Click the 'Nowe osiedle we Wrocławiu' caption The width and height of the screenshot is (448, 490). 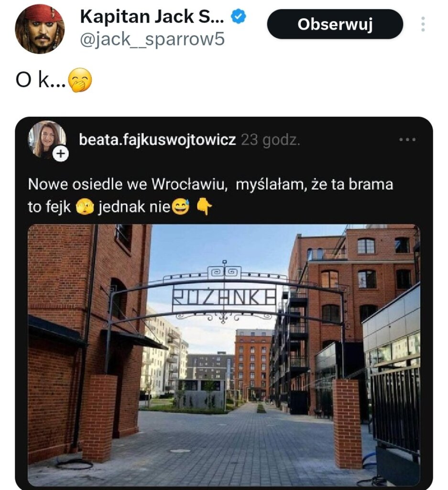click(x=126, y=184)
